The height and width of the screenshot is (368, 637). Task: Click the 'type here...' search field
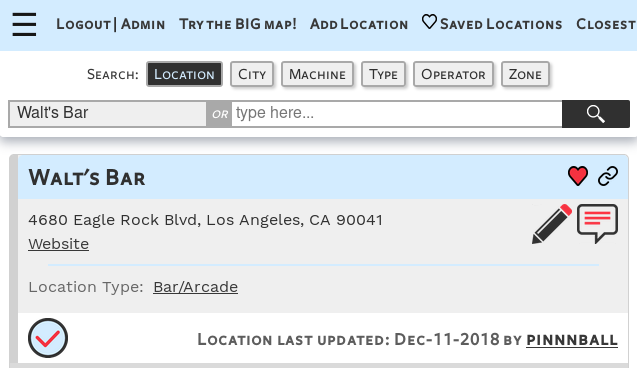[x=397, y=114]
